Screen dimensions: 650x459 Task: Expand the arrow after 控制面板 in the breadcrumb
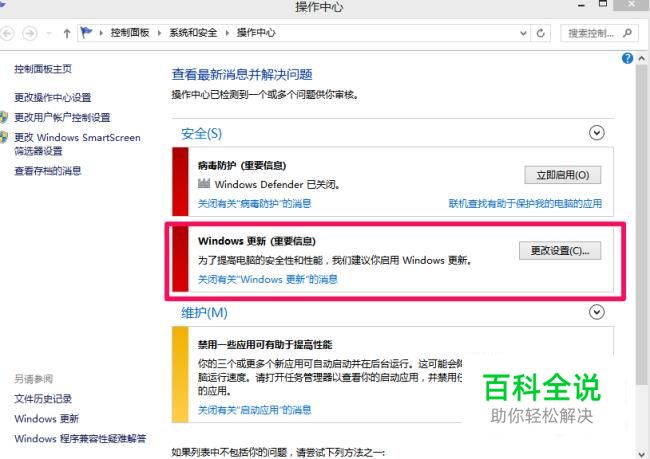160,33
